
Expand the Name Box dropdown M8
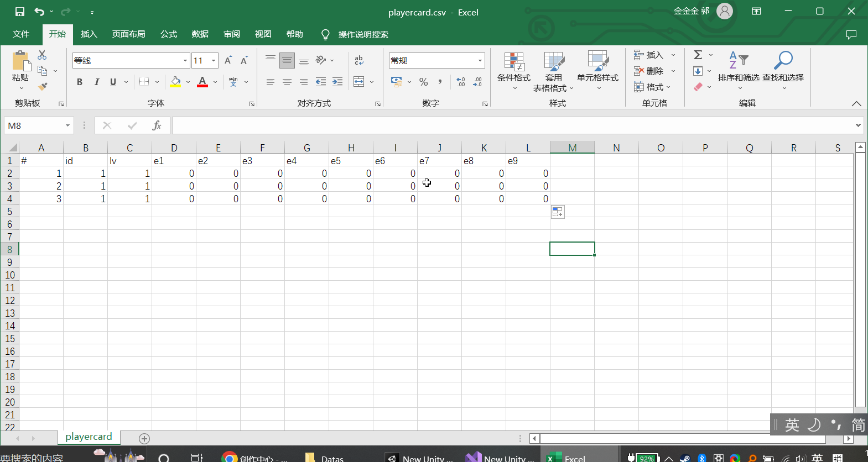tap(67, 125)
